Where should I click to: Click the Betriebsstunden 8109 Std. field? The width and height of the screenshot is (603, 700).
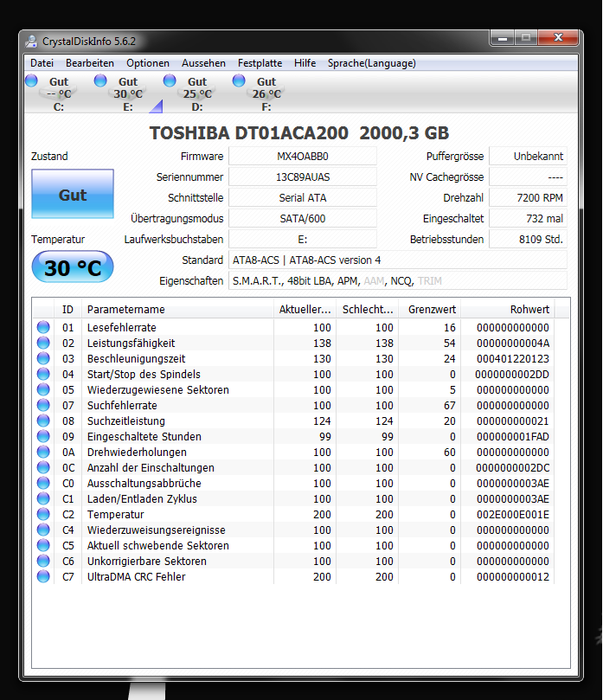[528, 240]
